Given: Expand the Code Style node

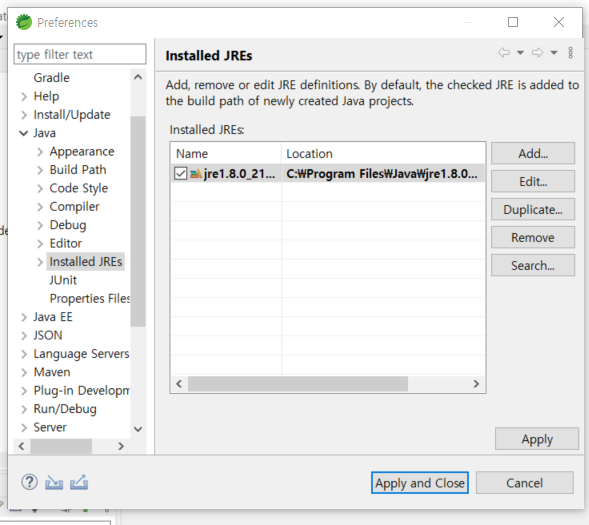Looking at the screenshot, I should pyautogui.click(x=40, y=189).
